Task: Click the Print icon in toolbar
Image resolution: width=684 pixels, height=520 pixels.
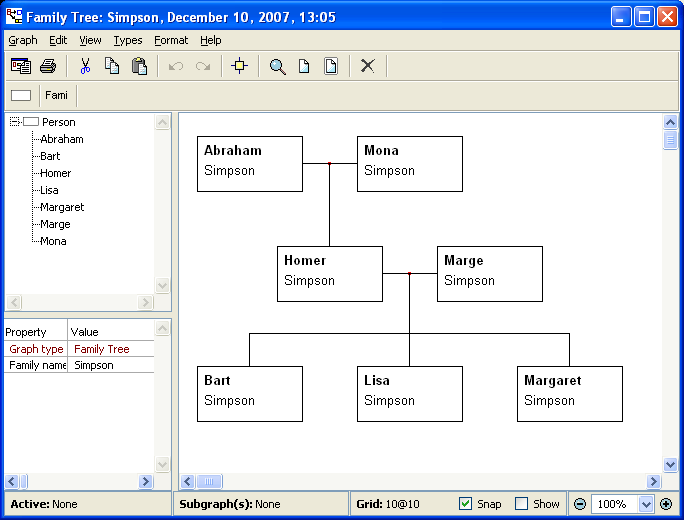Action: click(x=48, y=66)
